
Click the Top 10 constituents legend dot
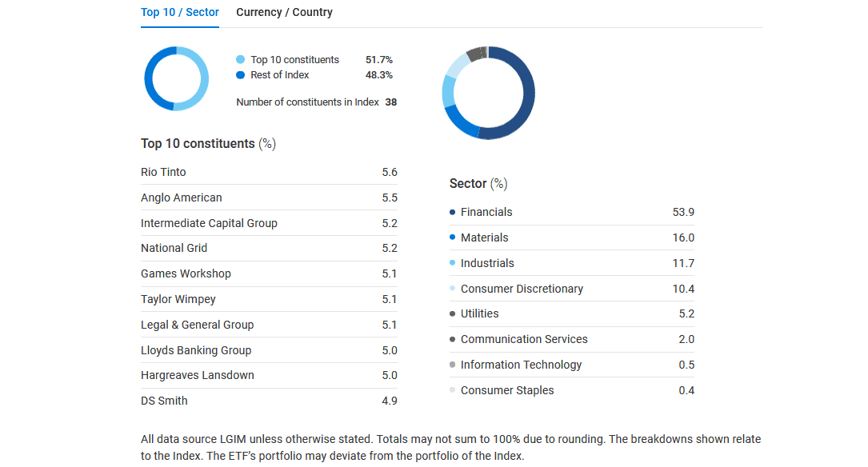point(241,60)
